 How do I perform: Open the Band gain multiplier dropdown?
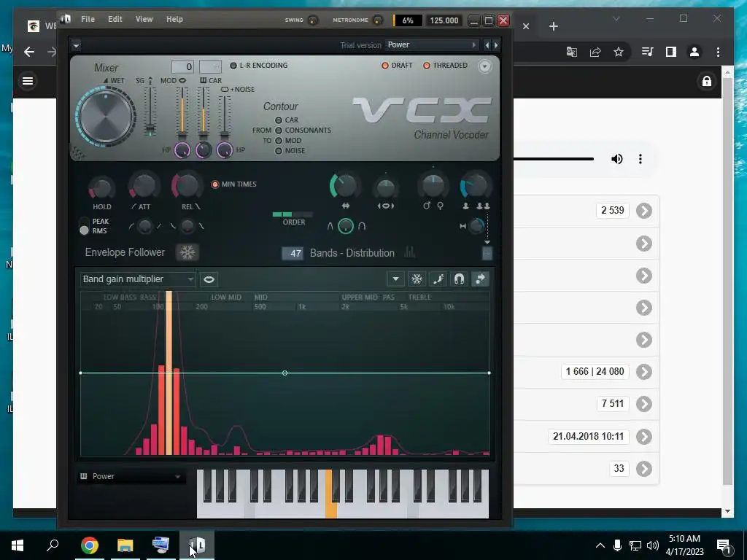[138, 279]
